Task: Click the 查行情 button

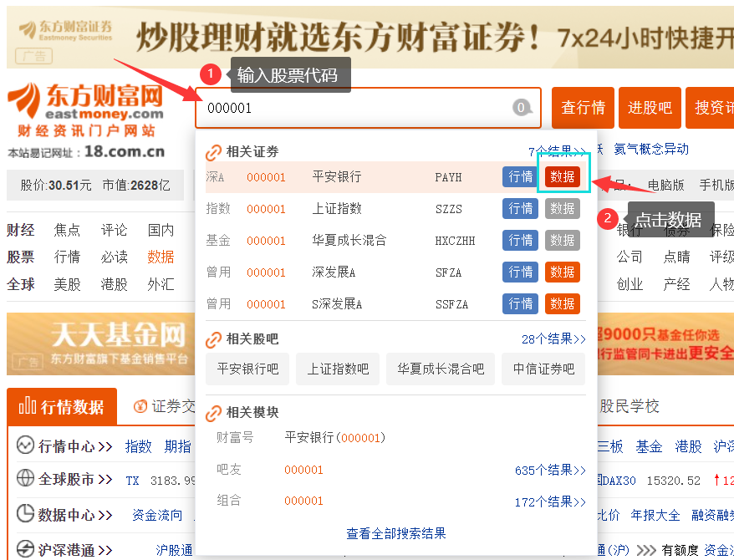Action: [x=583, y=108]
